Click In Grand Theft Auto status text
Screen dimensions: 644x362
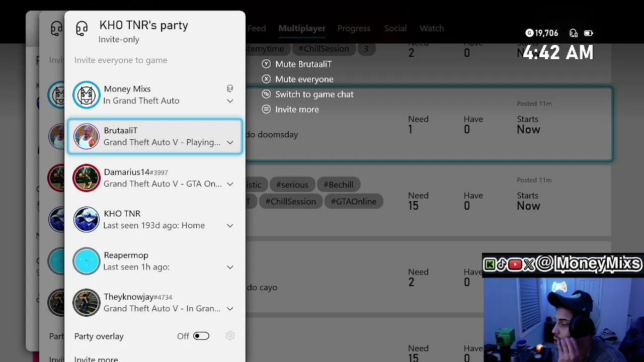[141, 101]
